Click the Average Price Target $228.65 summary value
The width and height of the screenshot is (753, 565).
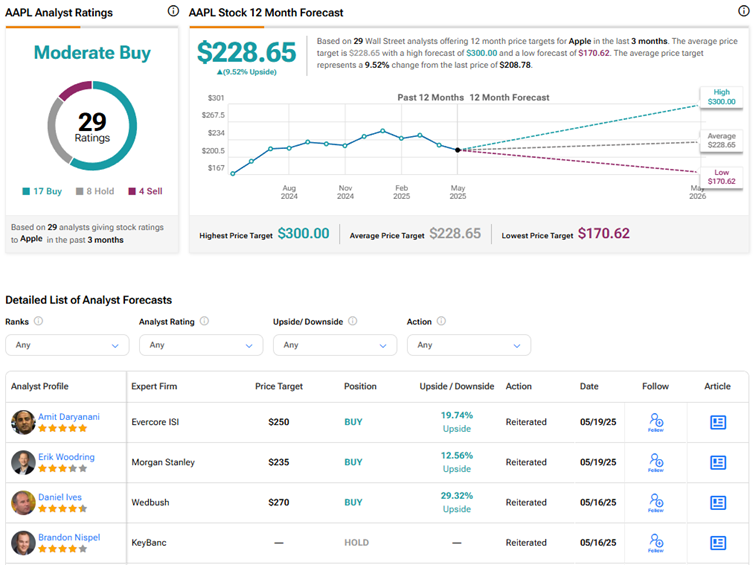click(x=455, y=234)
